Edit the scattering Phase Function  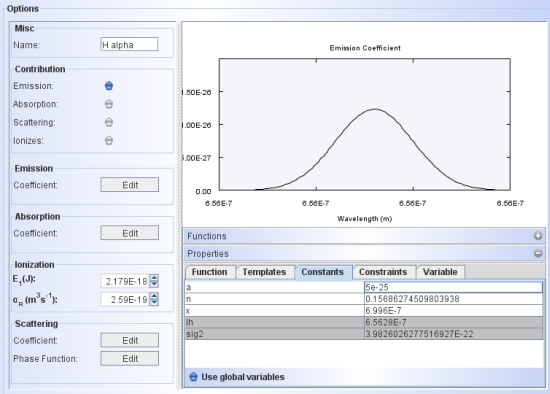coord(129,359)
